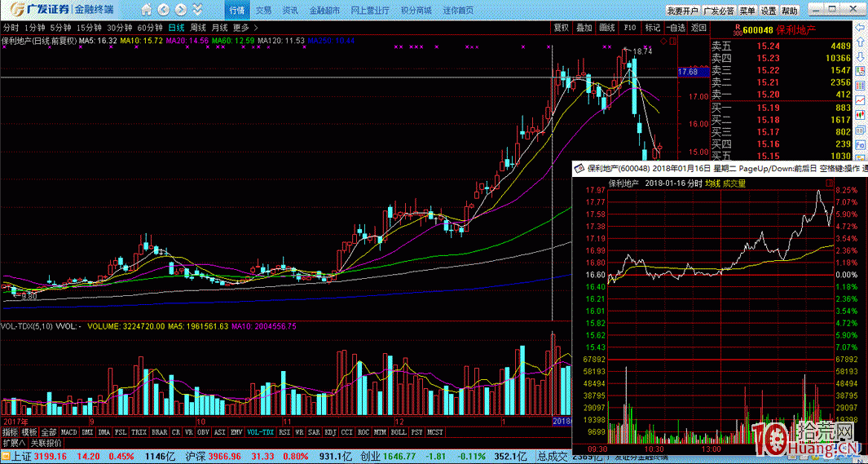
Task: Open the 复权 dropdown
Action: tap(562, 28)
